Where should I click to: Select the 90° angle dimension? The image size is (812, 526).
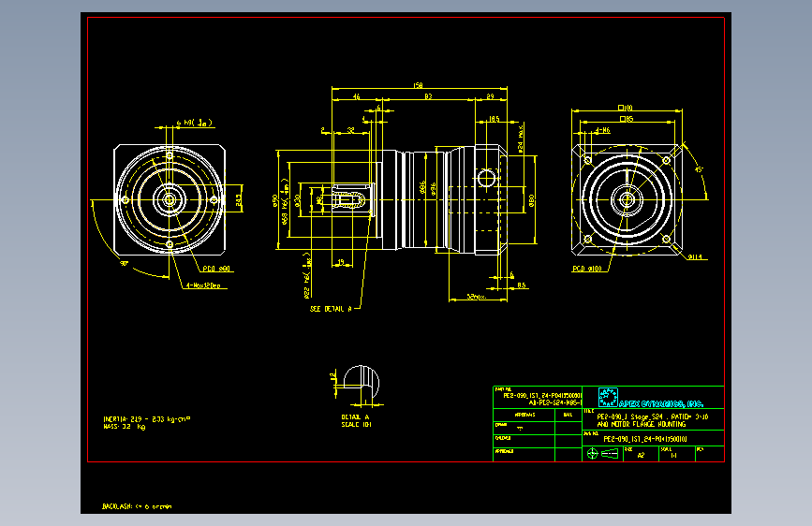[125, 263]
